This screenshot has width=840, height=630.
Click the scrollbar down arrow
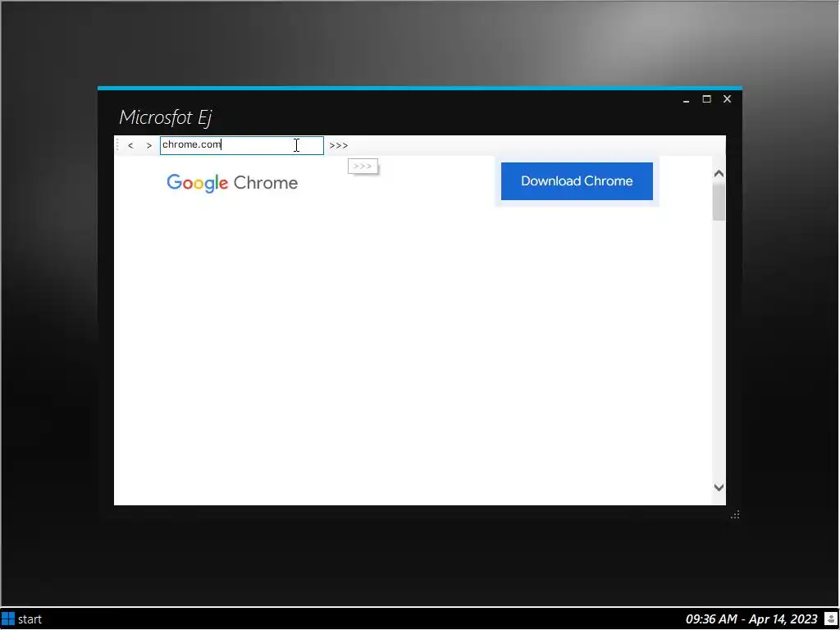pyautogui.click(x=719, y=487)
